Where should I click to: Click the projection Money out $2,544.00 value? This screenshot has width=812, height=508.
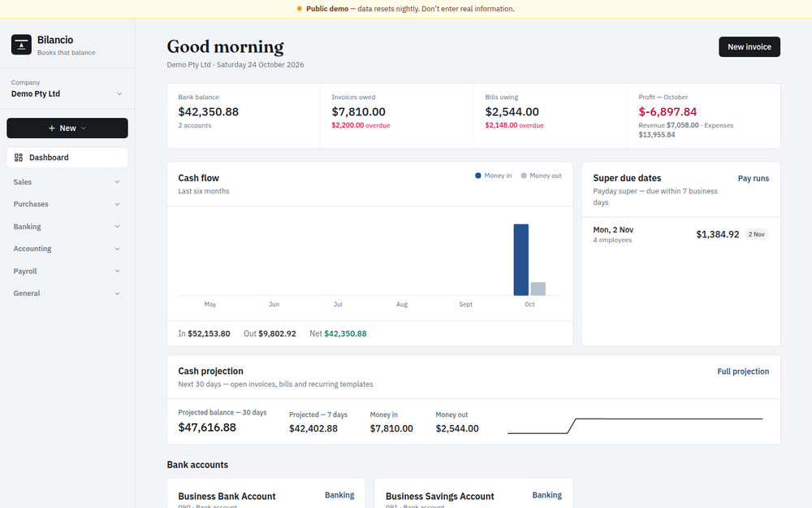point(457,428)
